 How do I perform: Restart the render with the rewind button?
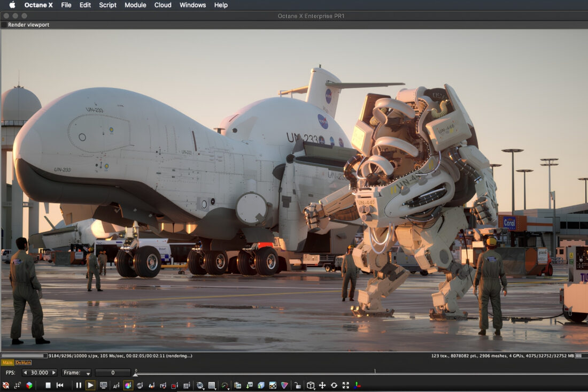pyautogui.click(x=60, y=385)
